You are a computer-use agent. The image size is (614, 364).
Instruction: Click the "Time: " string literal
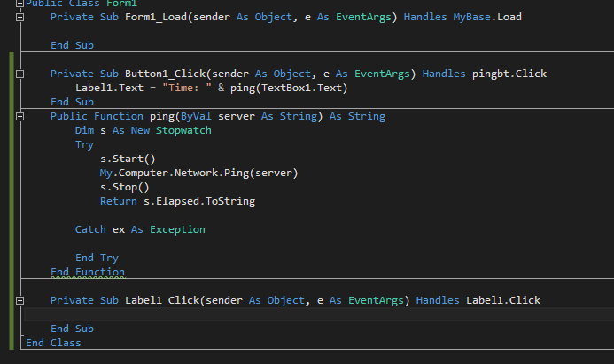coord(187,88)
